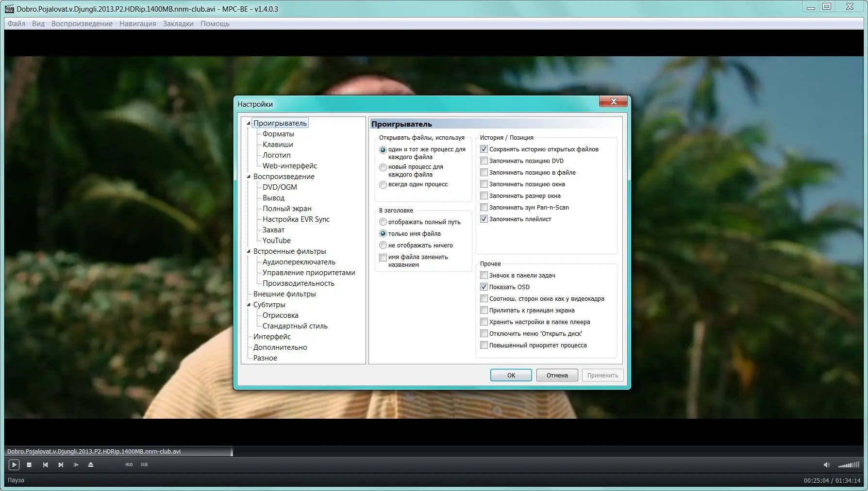Jump to next file with skip-forward icon

coord(61,465)
